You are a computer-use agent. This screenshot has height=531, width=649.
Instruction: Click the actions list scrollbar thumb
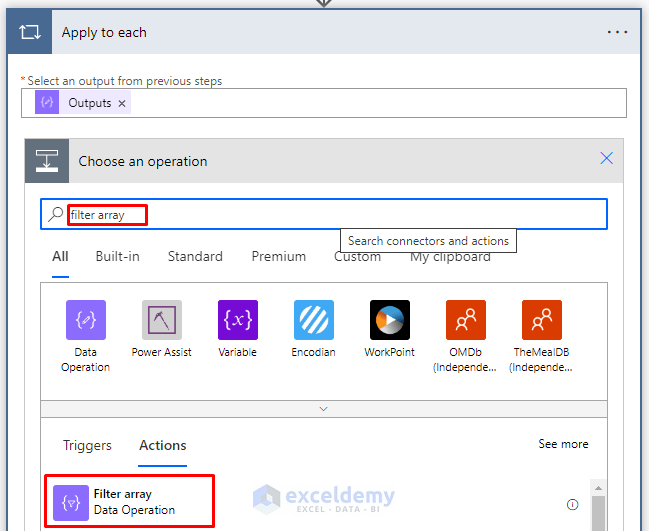tap(598, 513)
